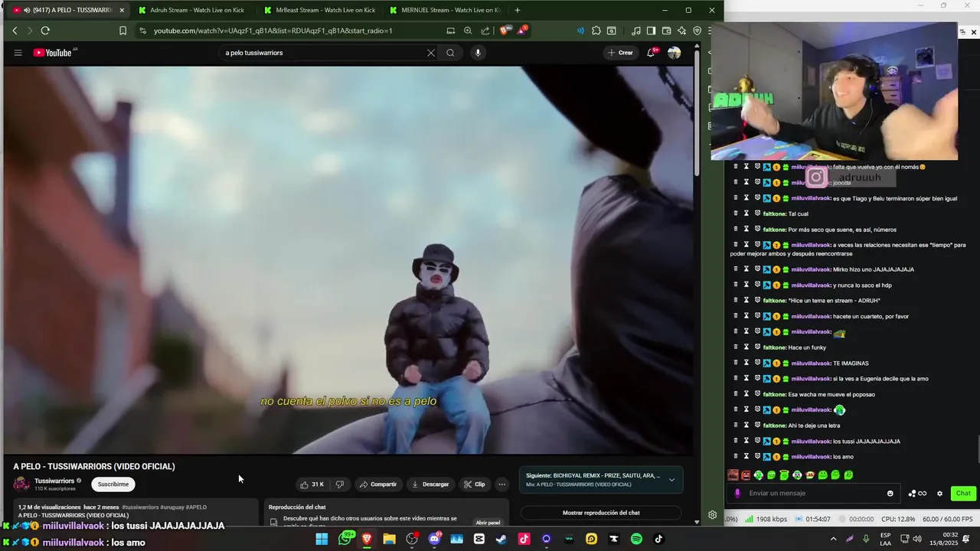Open YouTube notifications bell
This screenshot has width=980, height=551.
651,53
